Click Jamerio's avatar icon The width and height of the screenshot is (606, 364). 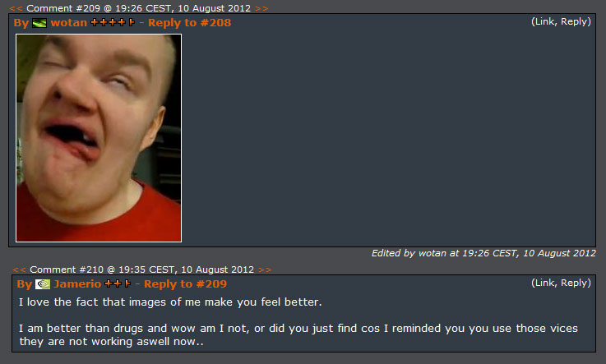[43, 284]
